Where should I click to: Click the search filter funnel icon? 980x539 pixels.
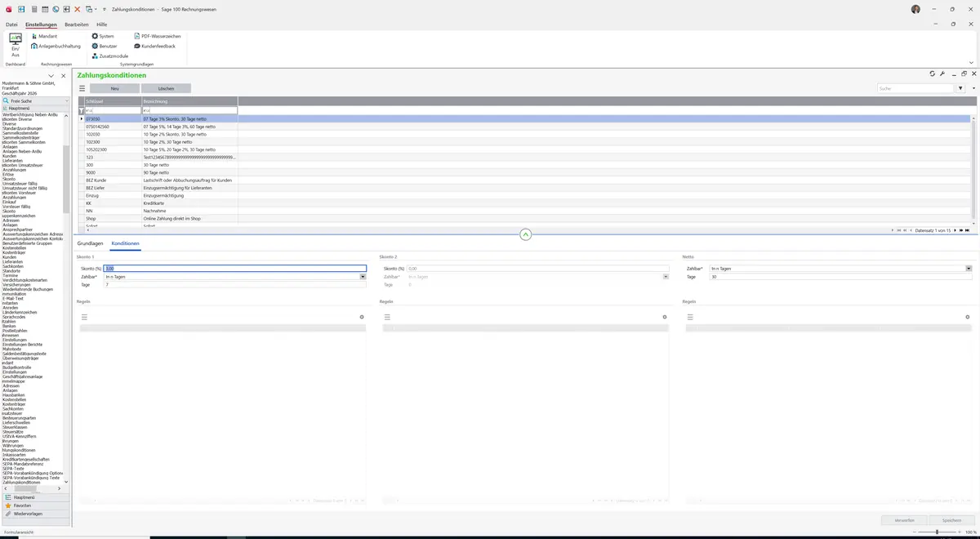(960, 88)
